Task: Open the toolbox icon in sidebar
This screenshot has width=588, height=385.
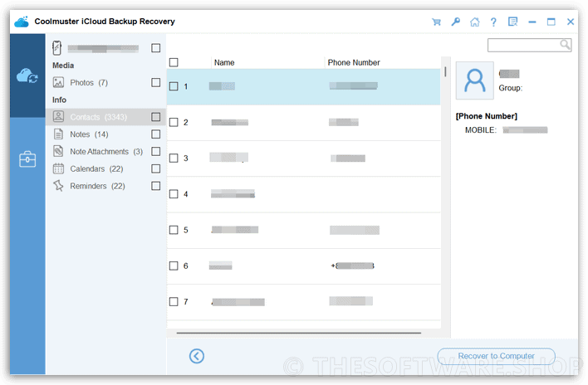Action: click(27, 159)
